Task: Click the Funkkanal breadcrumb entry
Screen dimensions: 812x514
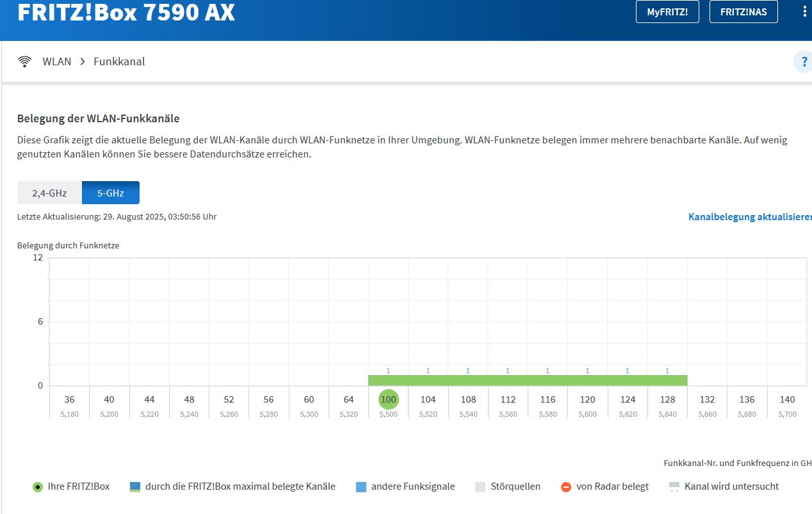Action: 119,61
